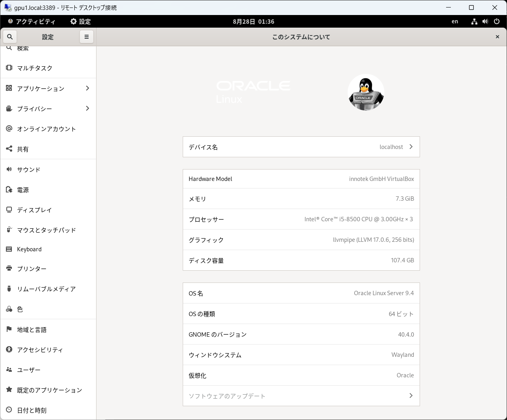Image resolution: width=507 pixels, height=420 pixels.
Task: Select オンラインアカウント in the sidebar
Action: click(48, 129)
